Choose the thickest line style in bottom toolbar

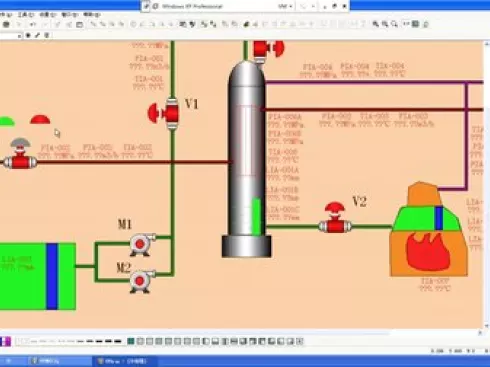point(118,341)
